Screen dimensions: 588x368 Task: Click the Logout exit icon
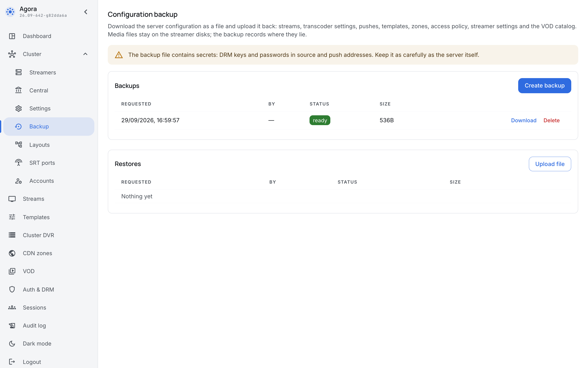tap(12, 362)
